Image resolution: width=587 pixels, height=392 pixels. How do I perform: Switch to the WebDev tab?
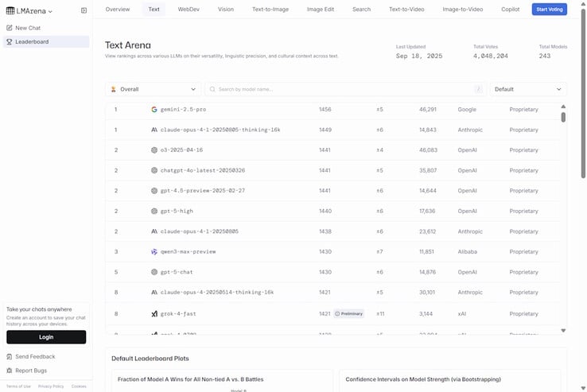(189, 9)
